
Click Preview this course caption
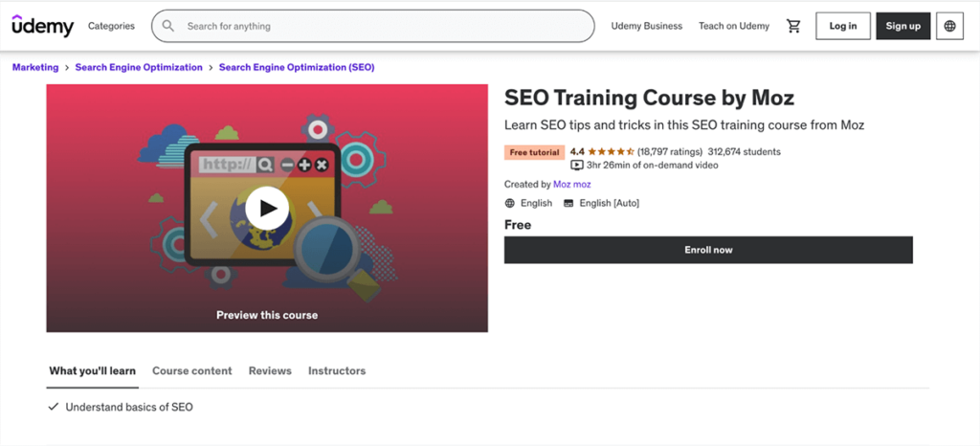[267, 315]
